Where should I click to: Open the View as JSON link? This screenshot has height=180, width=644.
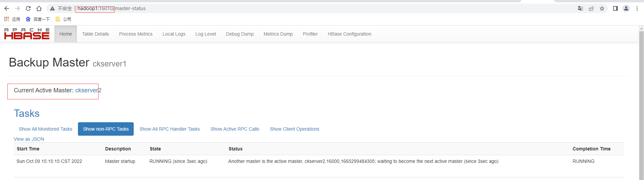(x=29, y=139)
